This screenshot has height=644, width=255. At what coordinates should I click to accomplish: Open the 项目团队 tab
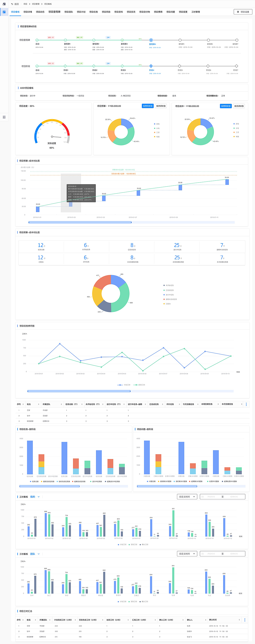pos(69,12)
